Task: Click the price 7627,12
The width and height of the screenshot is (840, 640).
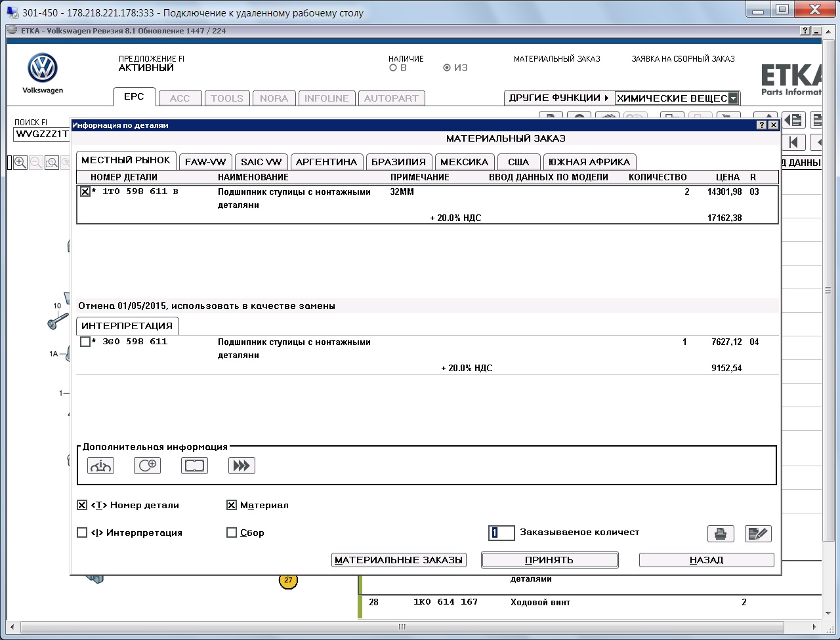Action: [727, 342]
